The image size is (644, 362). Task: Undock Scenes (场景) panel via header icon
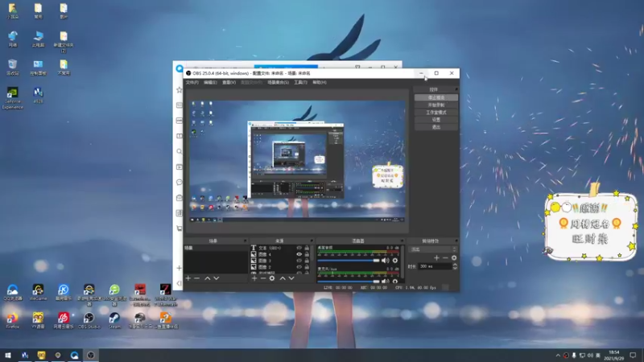point(246,241)
